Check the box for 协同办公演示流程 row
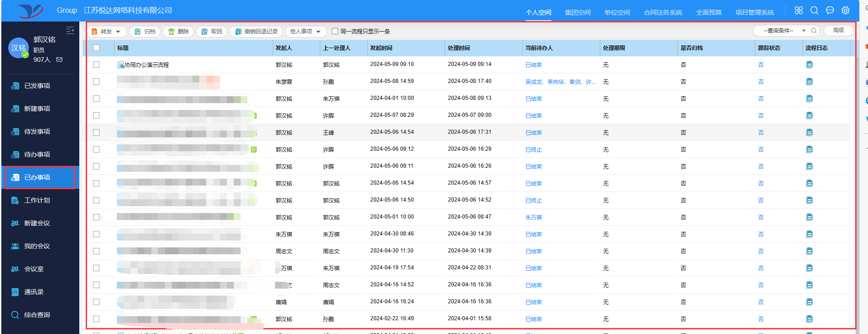868x334 pixels. 96,65
